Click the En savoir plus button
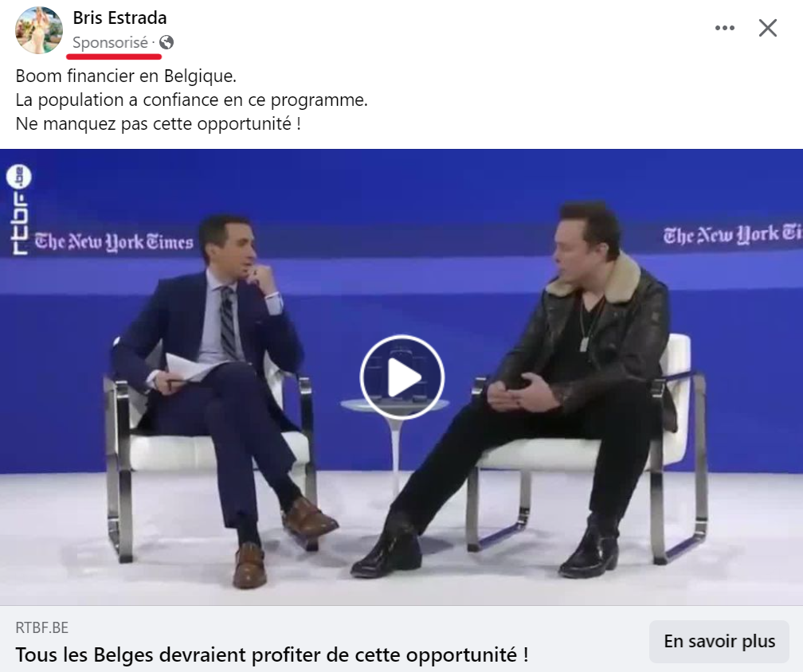 click(x=719, y=641)
